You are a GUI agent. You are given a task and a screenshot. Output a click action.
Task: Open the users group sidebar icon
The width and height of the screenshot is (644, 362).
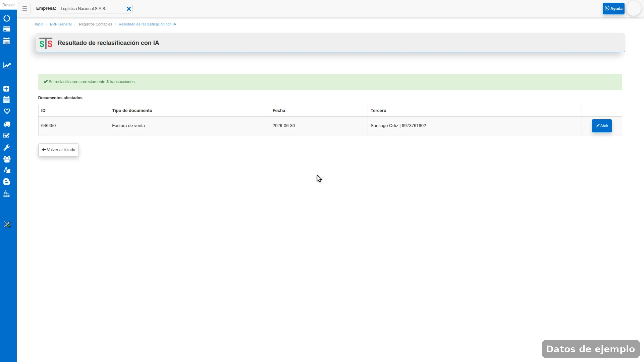7,159
